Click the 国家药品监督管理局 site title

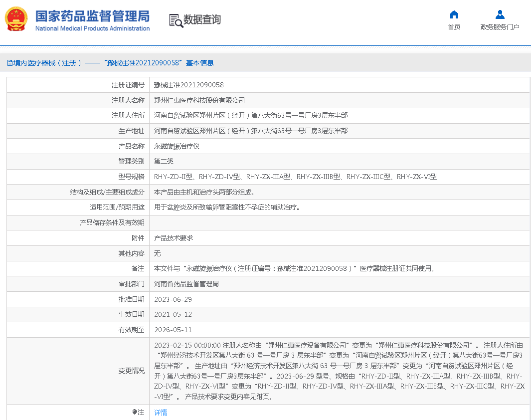pos(92,15)
